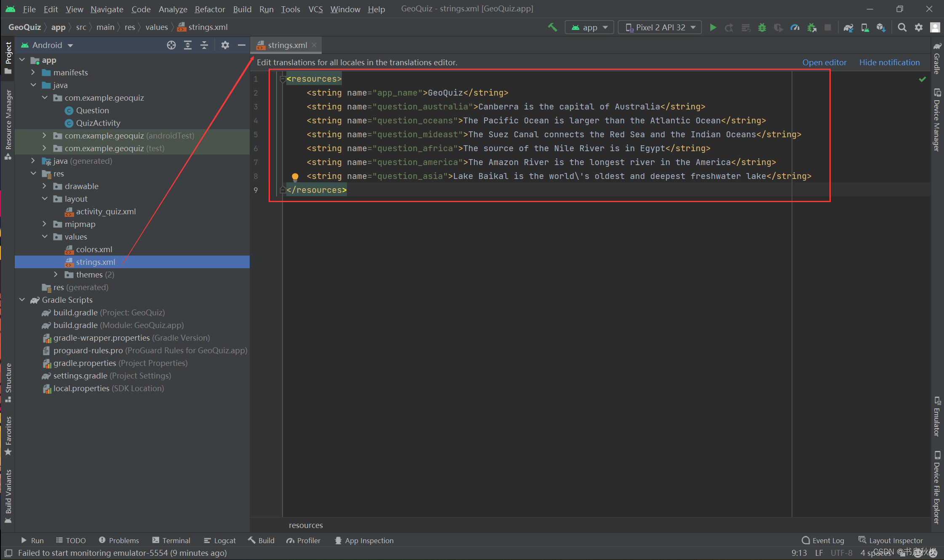Collapse All nodes in the Project tree
Image resolution: width=944 pixels, height=560 pixels.
[x=204, y=45]
